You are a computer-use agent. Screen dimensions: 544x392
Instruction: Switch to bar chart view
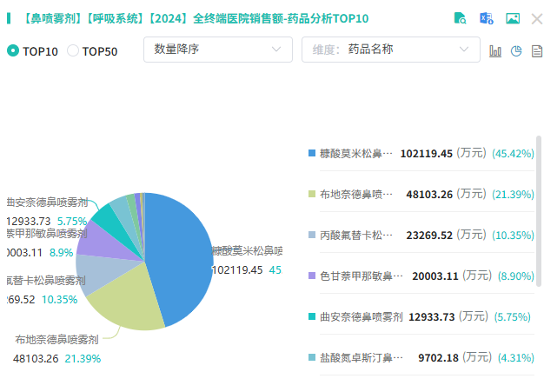tap(495, 50)
